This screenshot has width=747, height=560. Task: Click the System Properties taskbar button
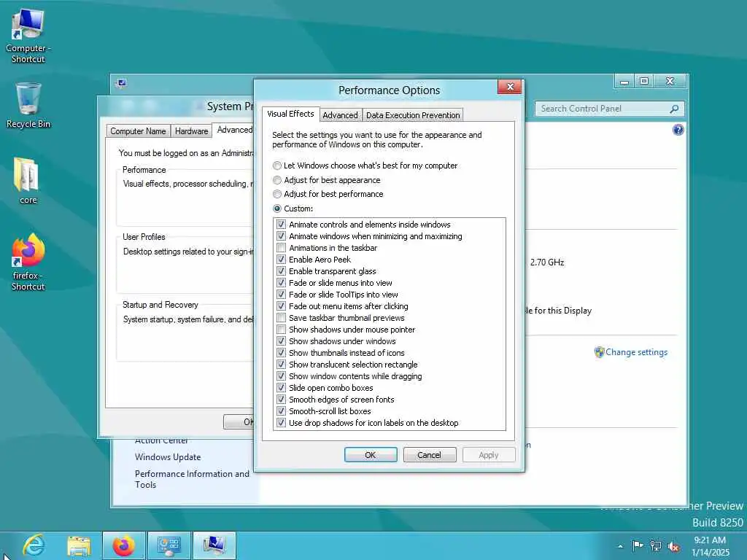(214, 545)
